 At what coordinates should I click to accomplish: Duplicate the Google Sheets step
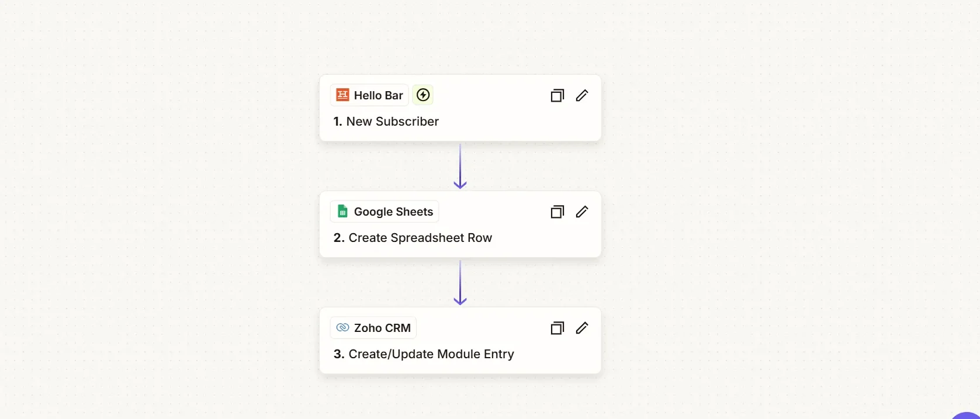point(557,212)
